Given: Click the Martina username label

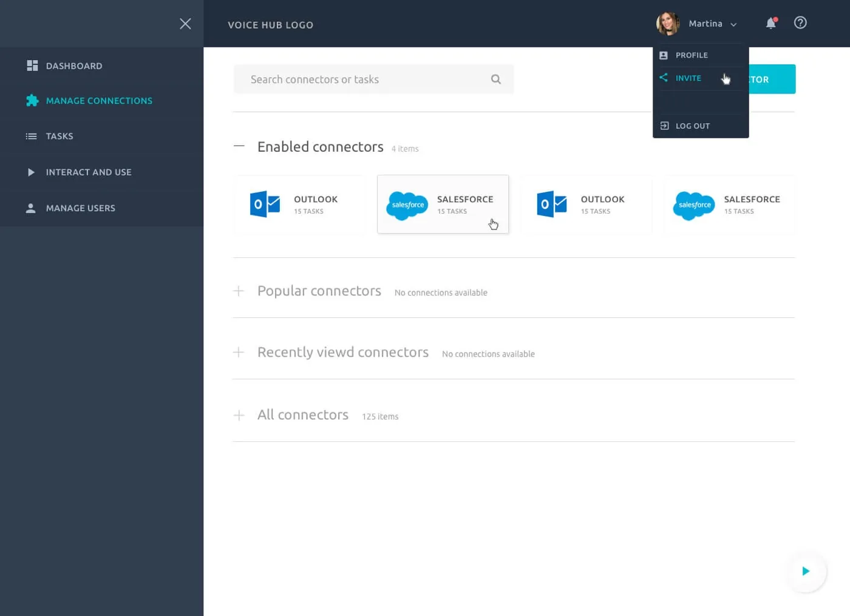Looking at the screenshot, I should 705,24.
